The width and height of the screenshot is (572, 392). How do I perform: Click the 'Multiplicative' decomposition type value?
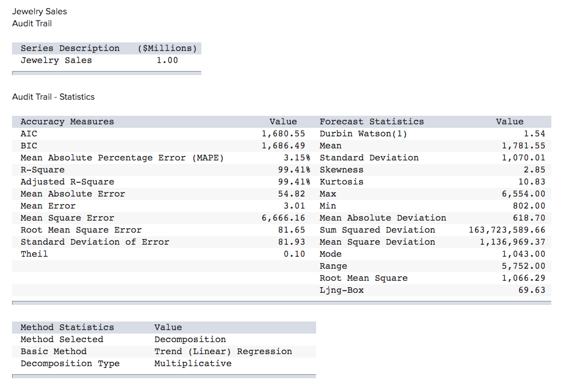193,363
